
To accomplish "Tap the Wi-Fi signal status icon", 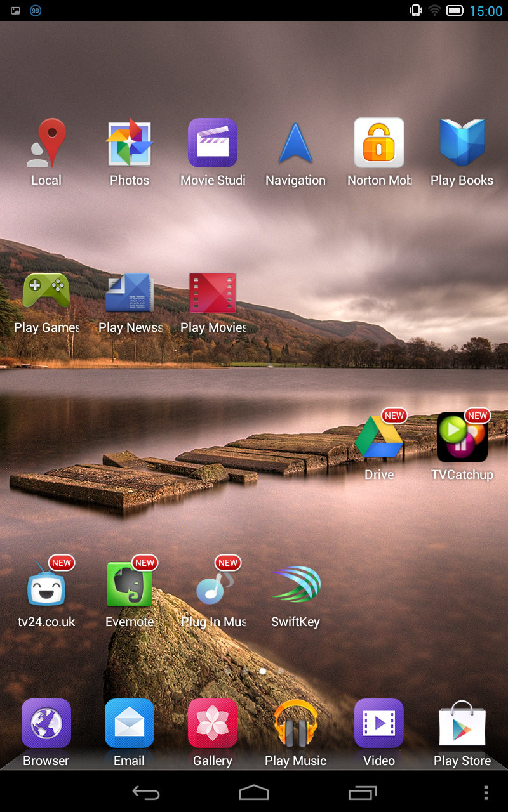I will [434, 11].
